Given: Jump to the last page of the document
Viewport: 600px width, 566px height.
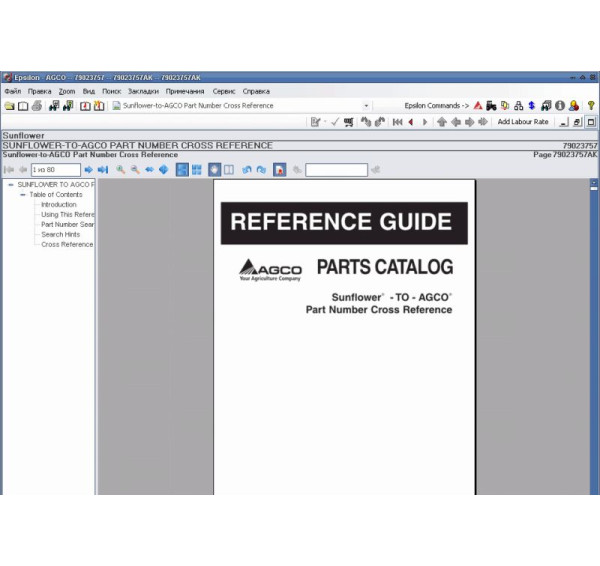Looking at the screenshot, I should [102, 170].
